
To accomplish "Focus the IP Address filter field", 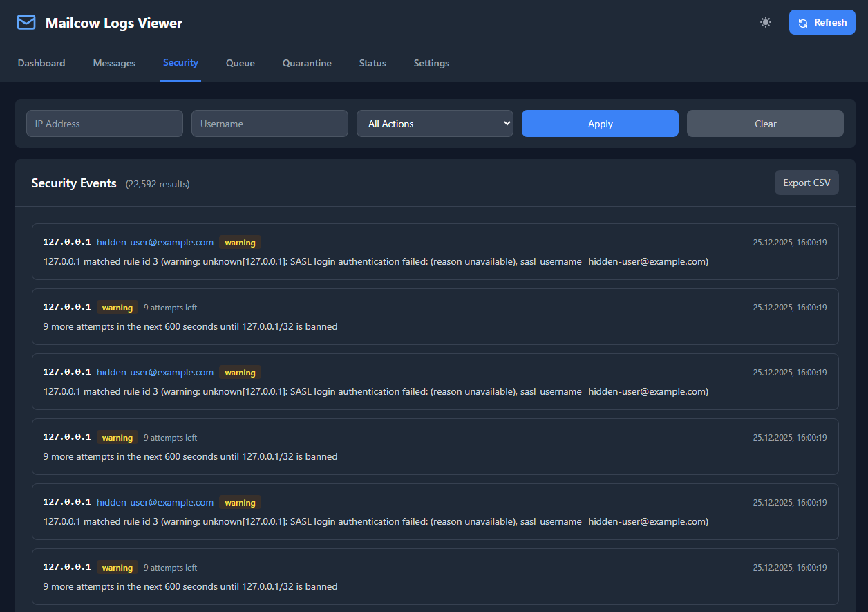I will pos(104,124).
